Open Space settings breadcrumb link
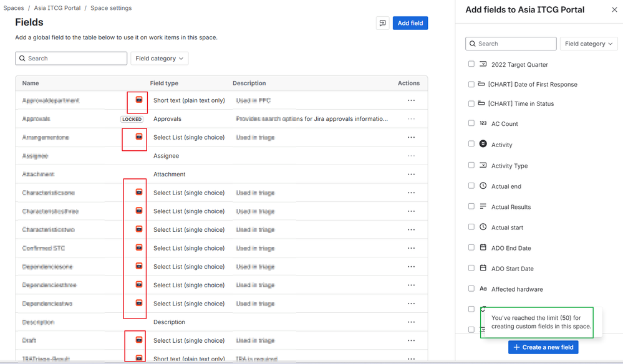Screen dimensions: 623x364 [x=111, y=8]
